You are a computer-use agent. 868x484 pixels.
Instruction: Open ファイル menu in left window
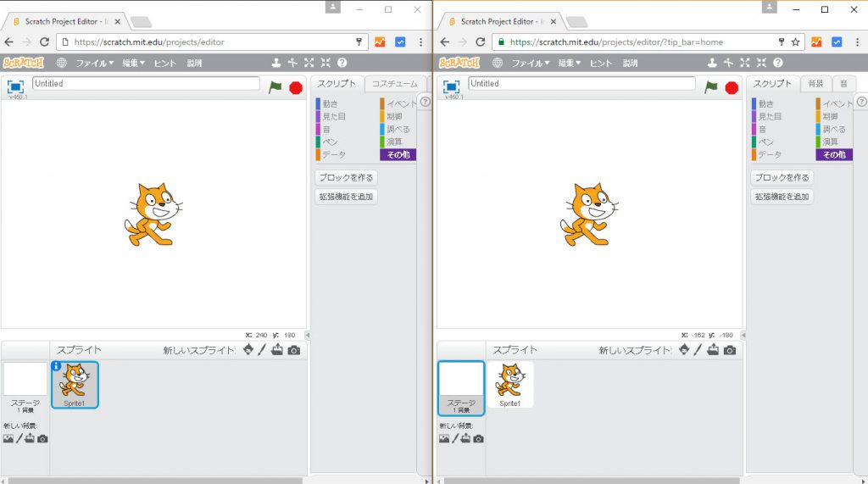pos(94,63)
